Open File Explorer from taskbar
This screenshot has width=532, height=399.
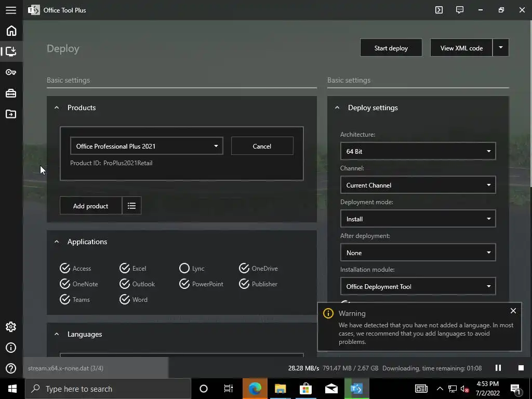(280, 389)
